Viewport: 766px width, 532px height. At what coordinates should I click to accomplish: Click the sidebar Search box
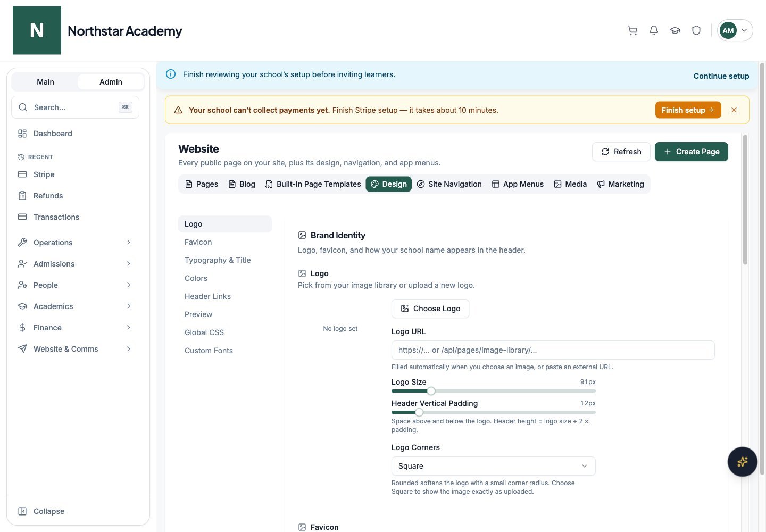click(x=75, y=107)
